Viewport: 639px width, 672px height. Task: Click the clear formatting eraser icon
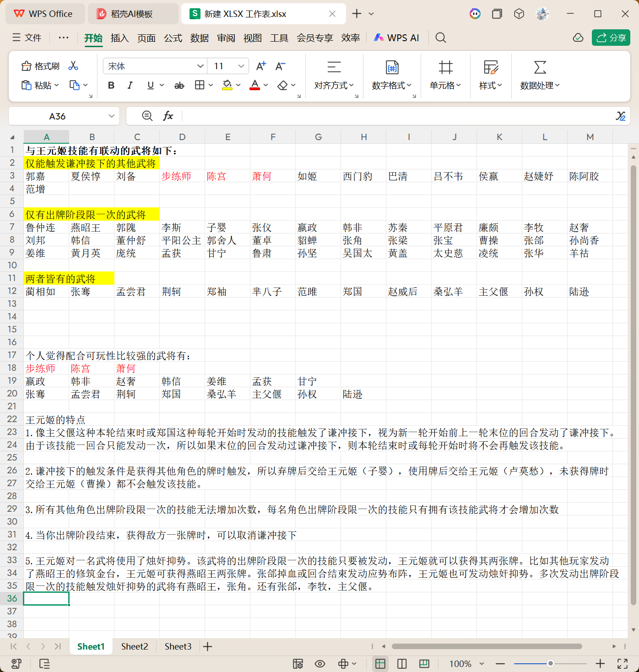(x=282, y=85)
